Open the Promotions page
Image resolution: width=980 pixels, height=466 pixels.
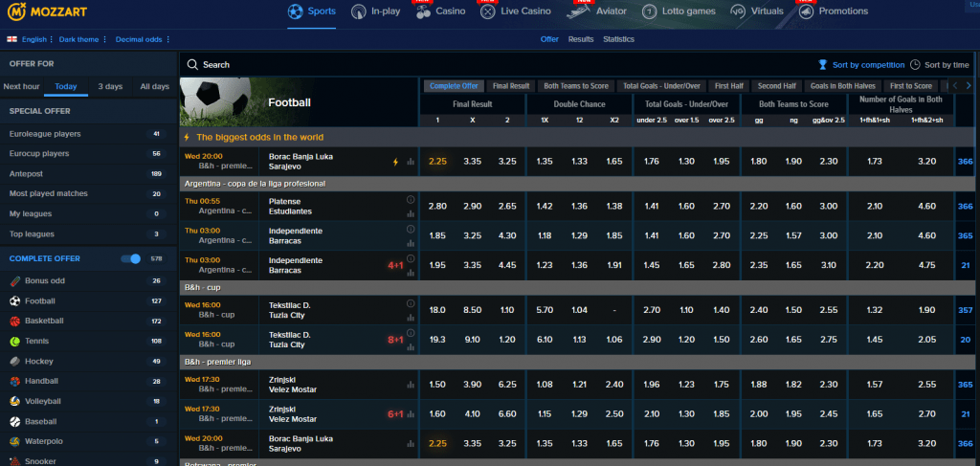834,11
